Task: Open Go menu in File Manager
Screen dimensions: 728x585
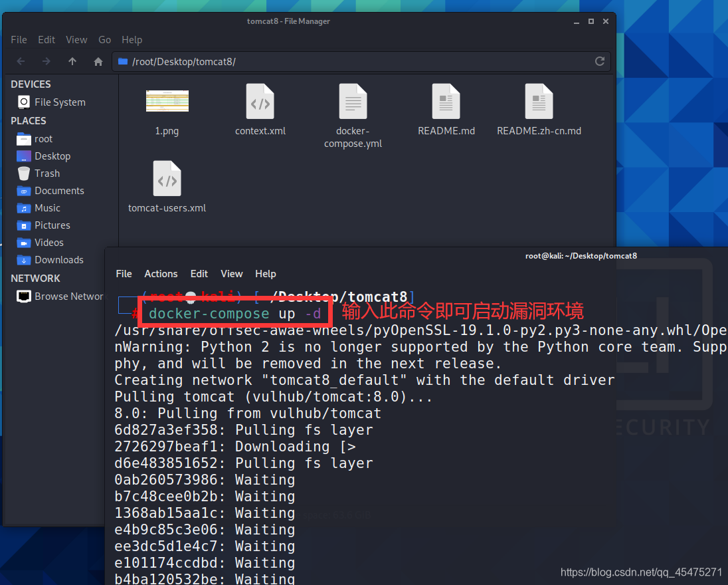Action: [x=104, y=40]
